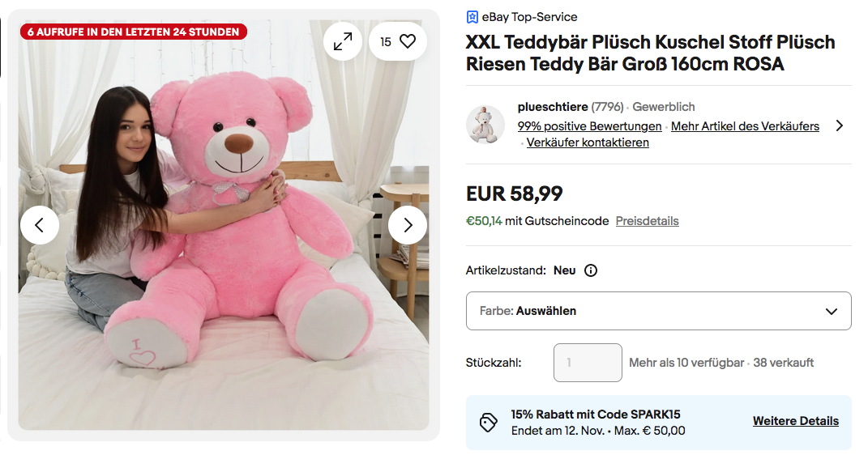Expand seller details with the right chevron

[839, 125]
